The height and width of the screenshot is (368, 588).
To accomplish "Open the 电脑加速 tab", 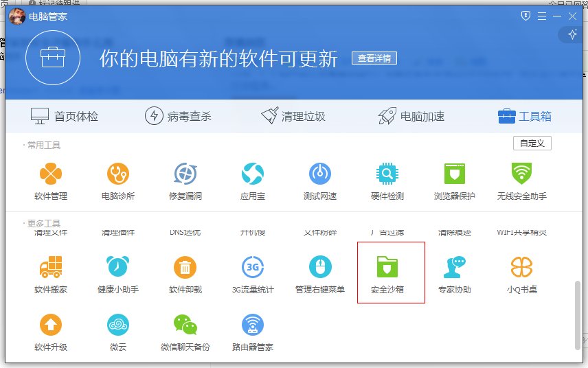I will pyautogui.click(x=411, y=116).
